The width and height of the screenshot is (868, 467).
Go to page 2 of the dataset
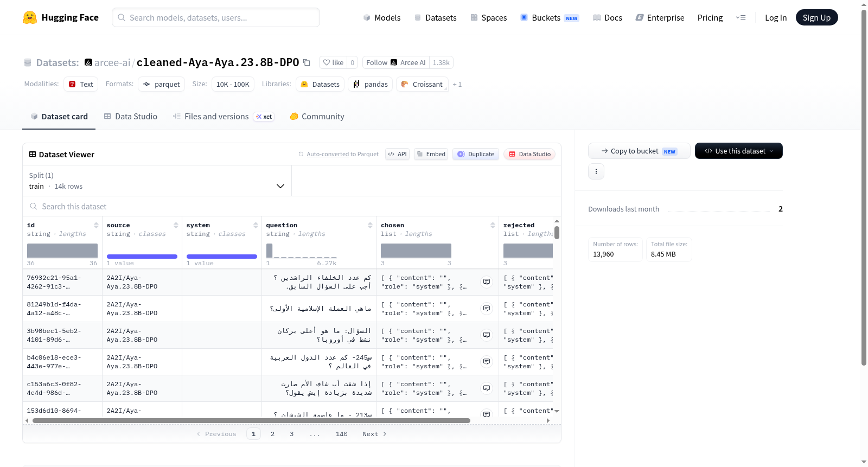point(272,434)
